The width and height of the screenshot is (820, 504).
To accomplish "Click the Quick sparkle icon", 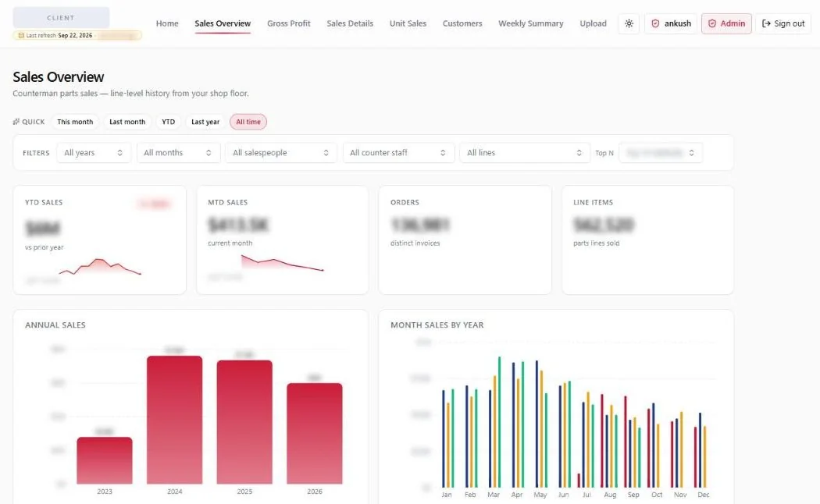I will pos(16,122).
